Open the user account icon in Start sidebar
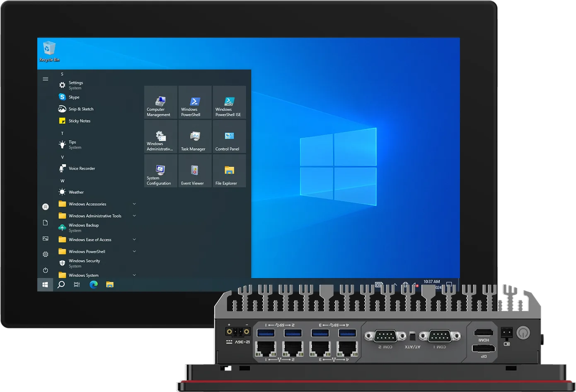 click(46, 207)
